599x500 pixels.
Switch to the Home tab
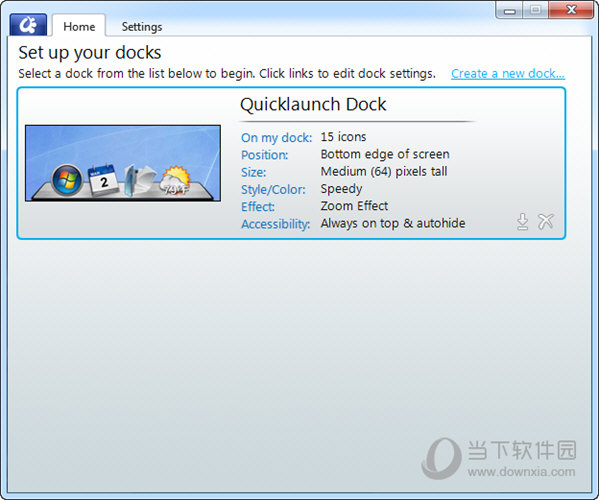(x=79, y=26)
